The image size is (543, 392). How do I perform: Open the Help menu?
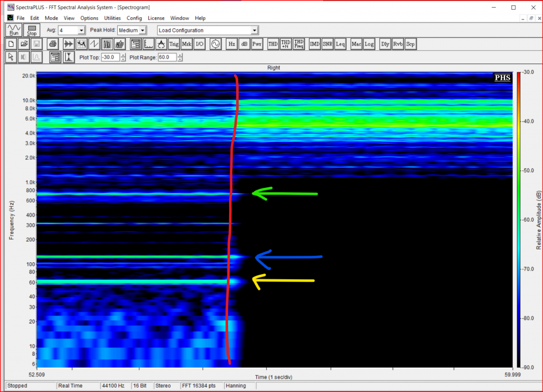[200, 18]
